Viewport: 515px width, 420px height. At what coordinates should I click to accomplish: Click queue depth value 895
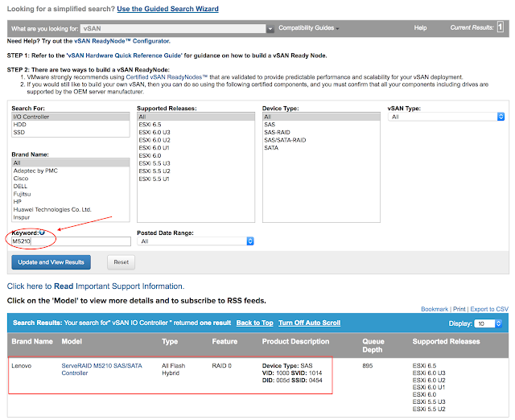[368, 366]
